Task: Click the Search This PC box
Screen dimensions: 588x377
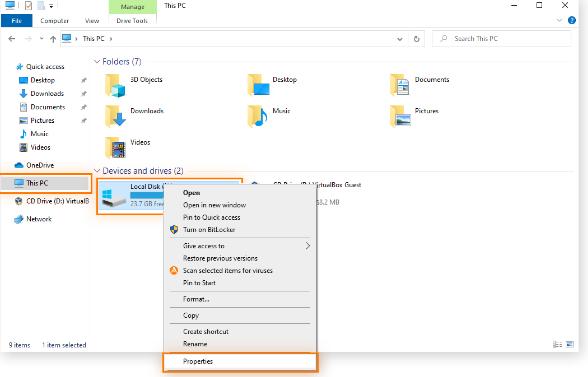Action: pos(502,39)
